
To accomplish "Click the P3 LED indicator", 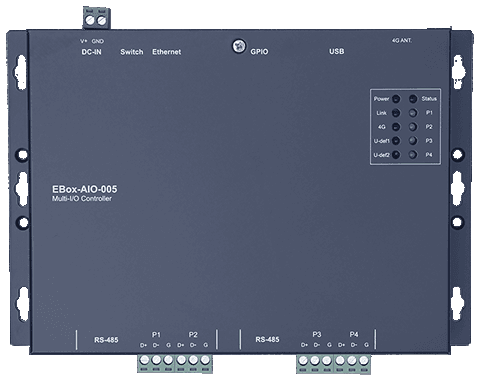I will point(413,141).
